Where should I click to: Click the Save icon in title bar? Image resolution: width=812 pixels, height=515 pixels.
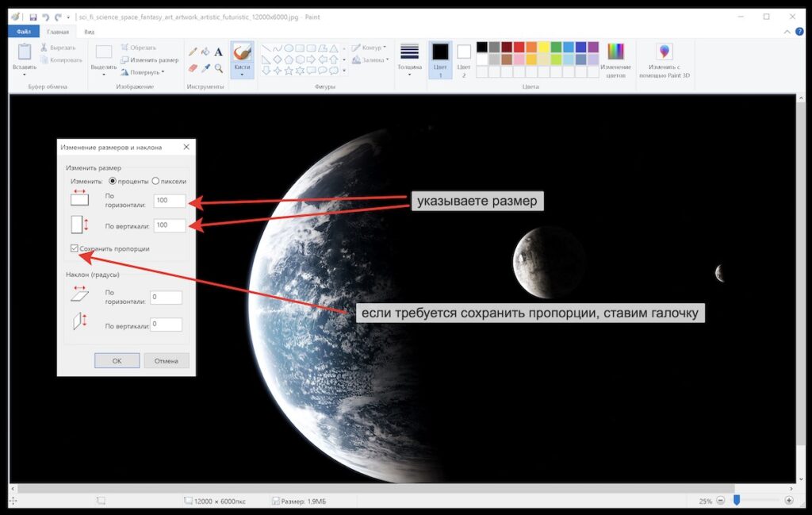(x=33, y=17)
